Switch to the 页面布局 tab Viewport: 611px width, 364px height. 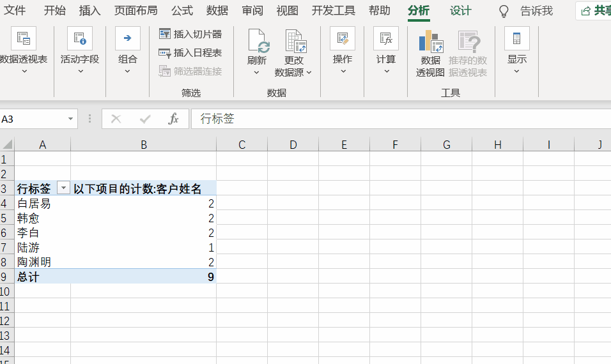136,10
